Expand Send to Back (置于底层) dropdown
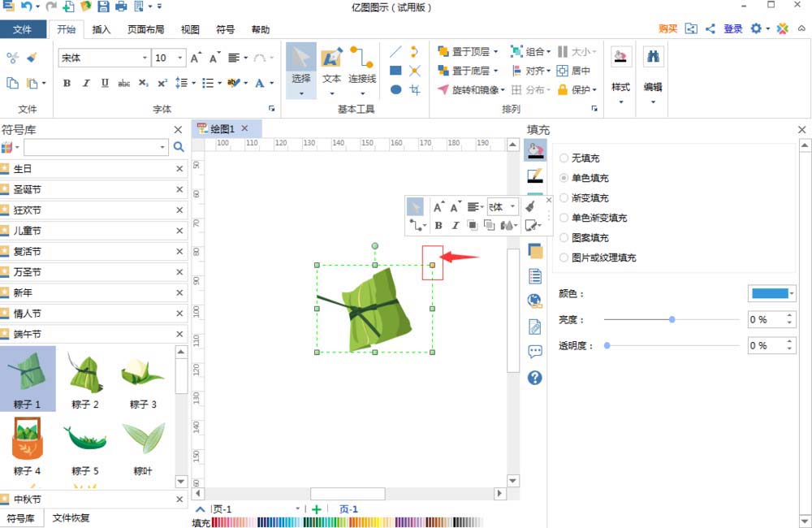 click(495, 71)
